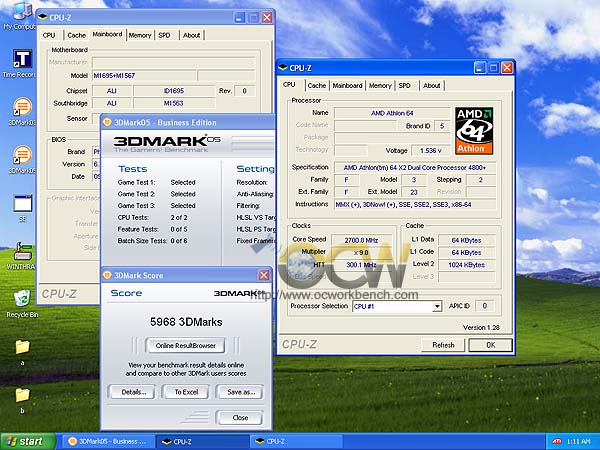Select CPU tab in front CPU-Z
This screenshot has height=450, width=600.
tap(290, 85)
